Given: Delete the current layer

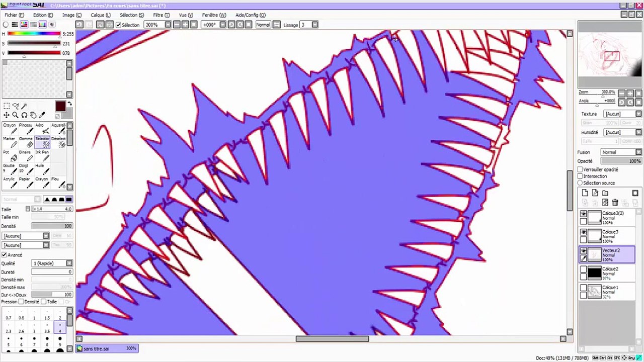Looking at the screenshot, I should [615, 203].
